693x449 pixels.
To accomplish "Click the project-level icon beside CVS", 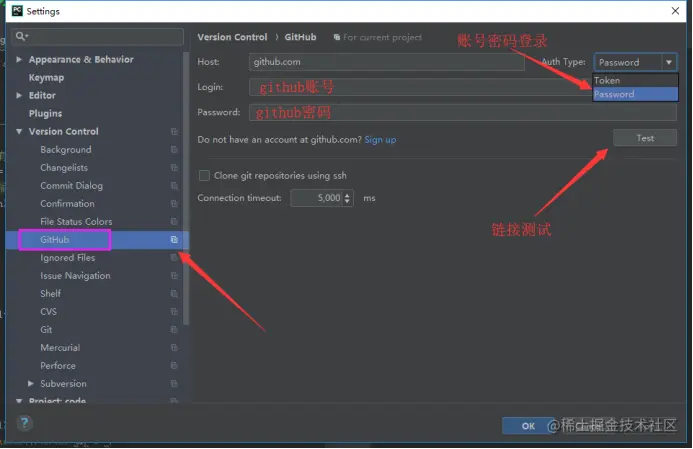I will 174,312.
